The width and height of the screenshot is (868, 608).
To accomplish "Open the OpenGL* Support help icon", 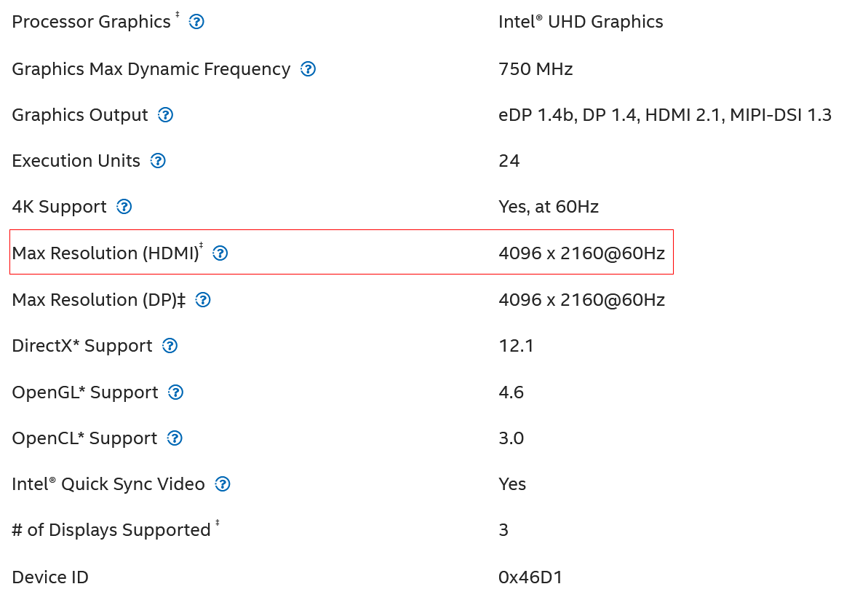I will coord(176,392).
